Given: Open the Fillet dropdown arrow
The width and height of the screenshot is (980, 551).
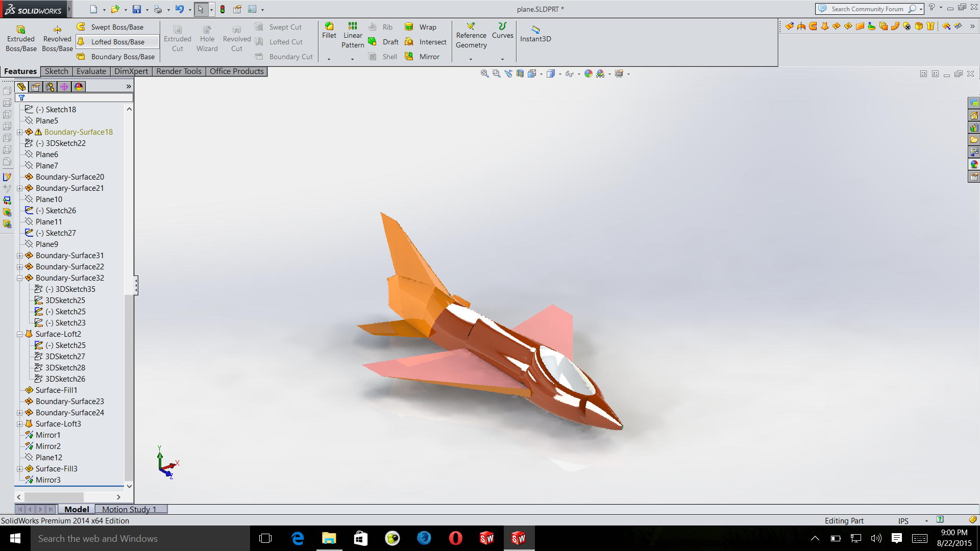Looking at the screenshot, I should click(329, 59).
